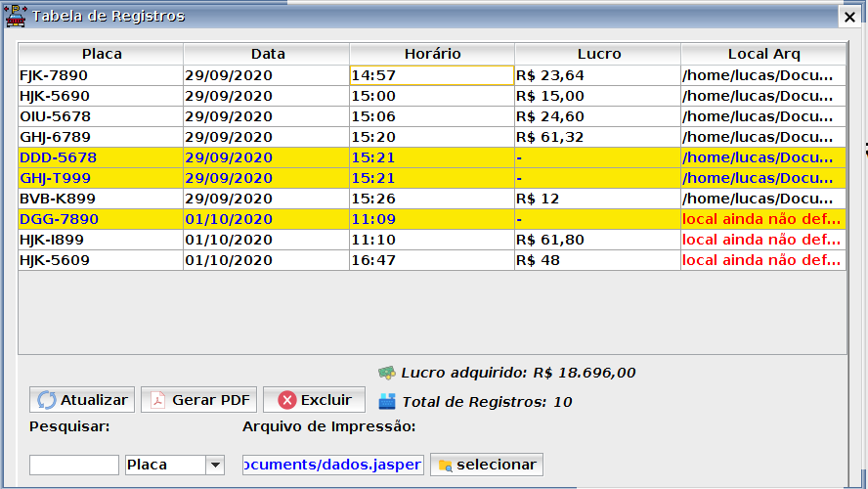868x489 pixels.
Task: Click the Lucro column header
Action: tap(598, 54)
